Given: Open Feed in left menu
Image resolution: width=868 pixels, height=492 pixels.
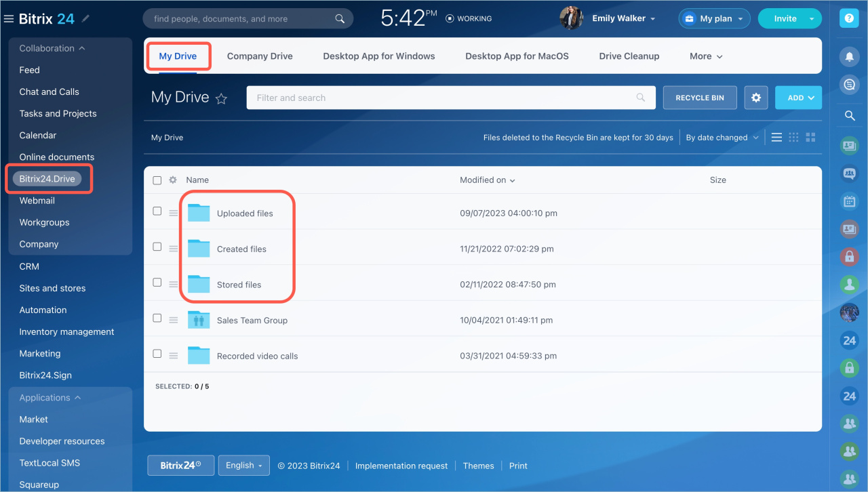Looking at the screenshot, I should (29, 70).
